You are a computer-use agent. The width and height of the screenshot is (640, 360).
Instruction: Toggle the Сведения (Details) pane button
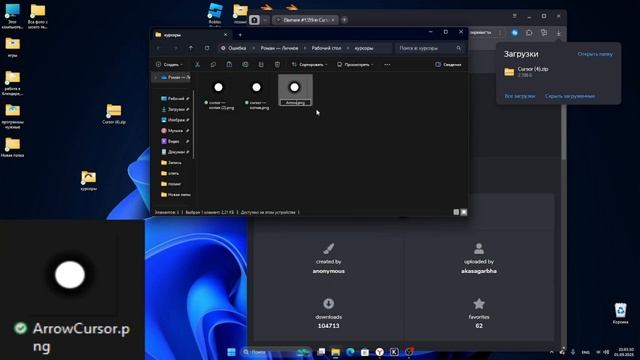448,64
